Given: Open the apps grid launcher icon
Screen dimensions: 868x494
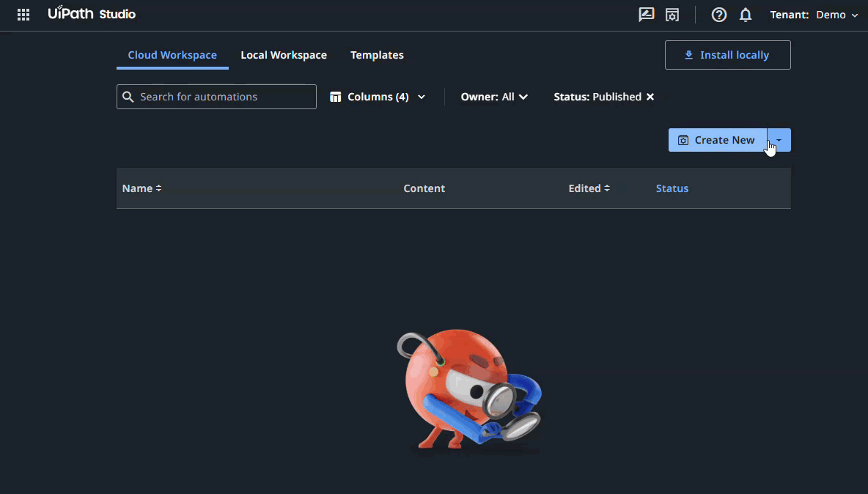Looking at the screenshot, I should [23, 15].
